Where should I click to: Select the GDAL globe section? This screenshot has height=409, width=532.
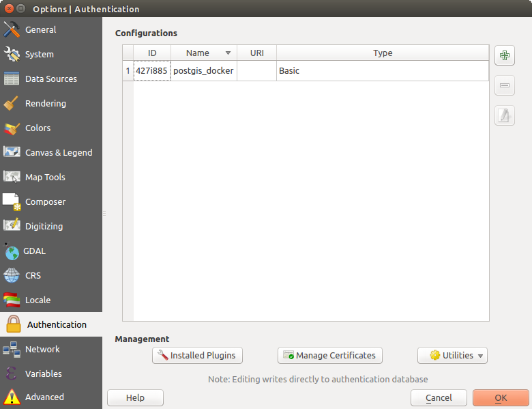coord(34,251)
